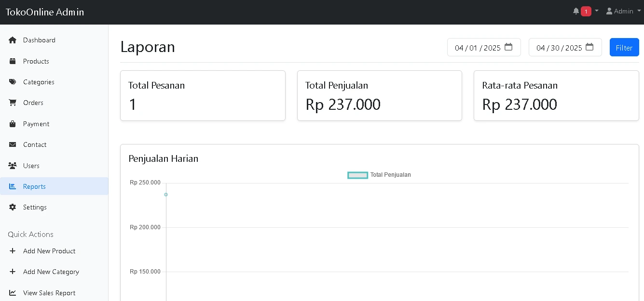Focus the end date field 04/30/2025
Screen dimensions: 644x301
point(565,47)
